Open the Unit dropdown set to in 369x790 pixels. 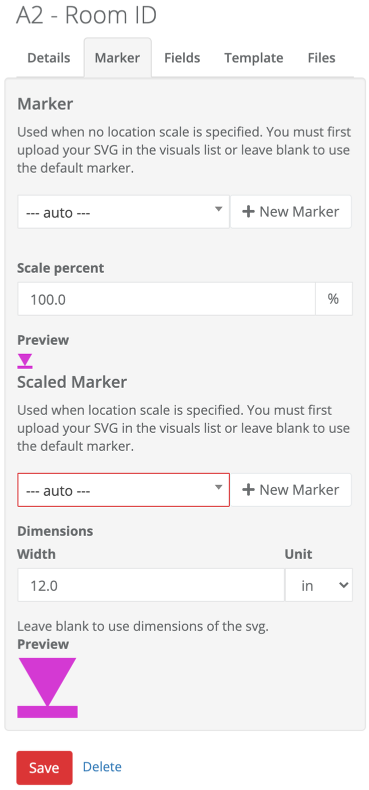[x=319, y=585]
